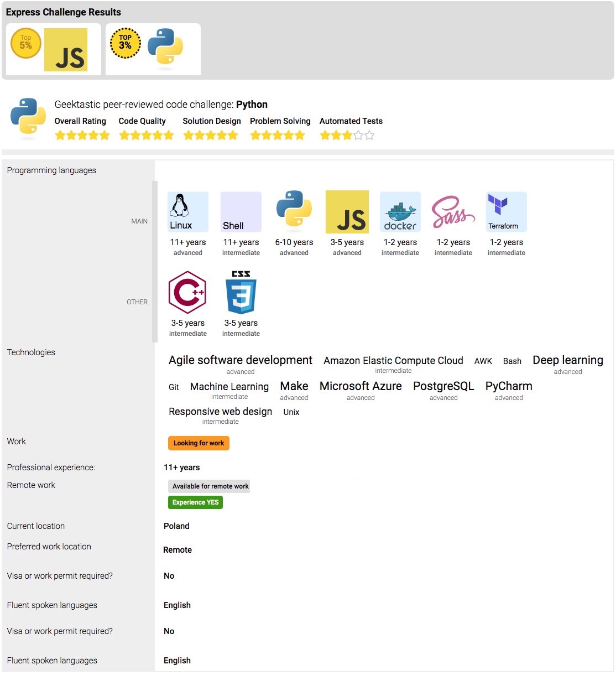Click the PyCharm technology tag
616x675 pixels.
click(509, 386)
